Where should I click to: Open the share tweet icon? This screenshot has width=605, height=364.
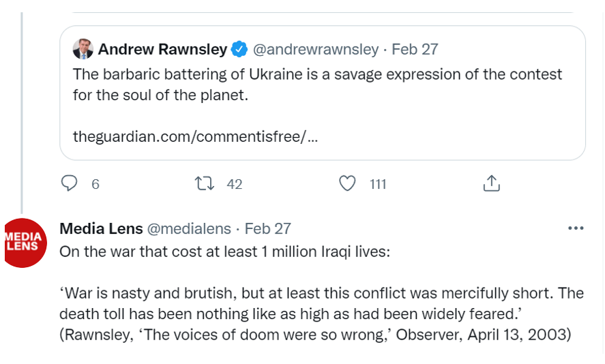pyautogui.click(x=492, y=183)
